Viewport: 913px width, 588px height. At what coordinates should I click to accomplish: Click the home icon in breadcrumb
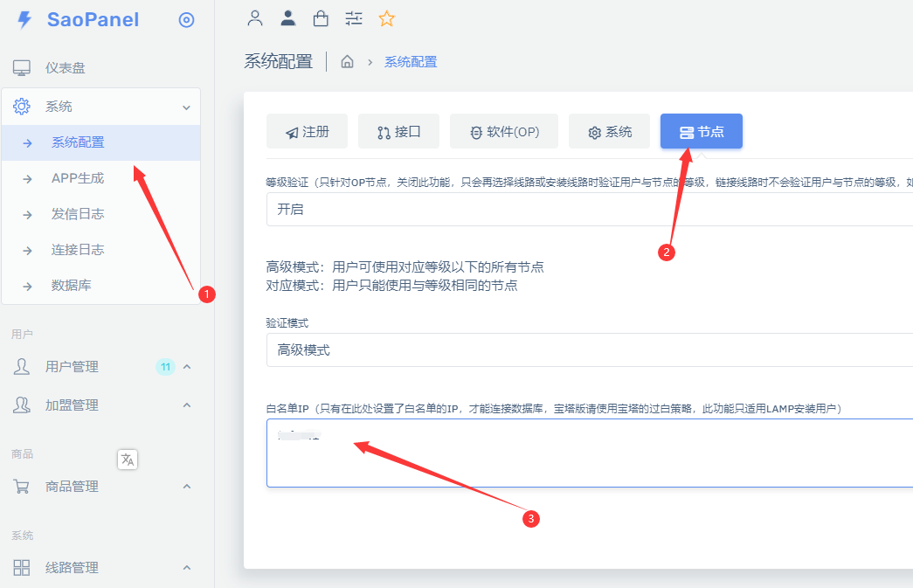tap(347, 62)
